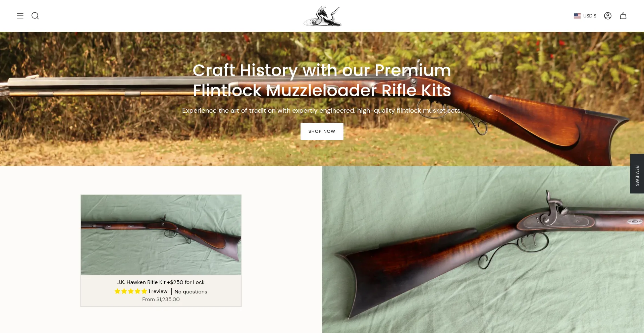
Task: Click the hero subtitle about musket sets
Action: tap(322, 110)
